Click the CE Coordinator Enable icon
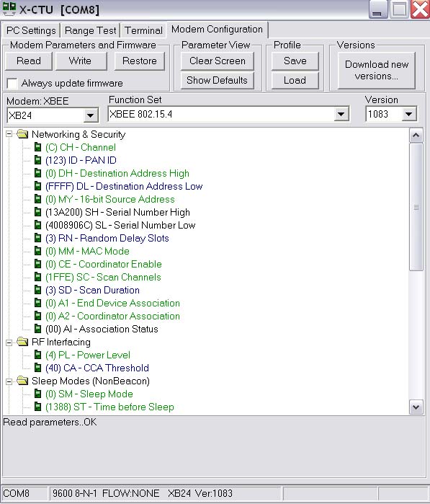Image resolution: width=430 pixels, height=504 pixels. pos(38,264)
